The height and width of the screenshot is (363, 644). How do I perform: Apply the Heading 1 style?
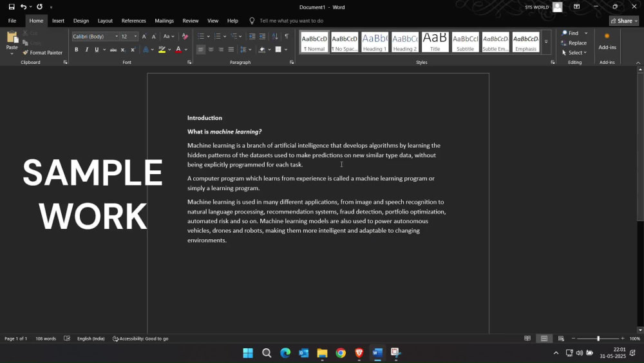click(x=375, y=42)
